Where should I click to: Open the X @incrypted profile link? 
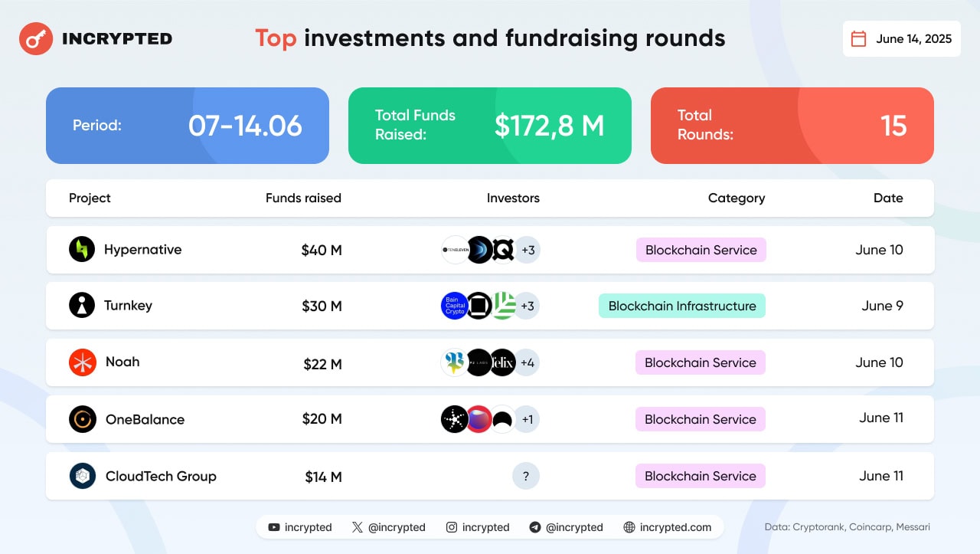coord(388,527)
